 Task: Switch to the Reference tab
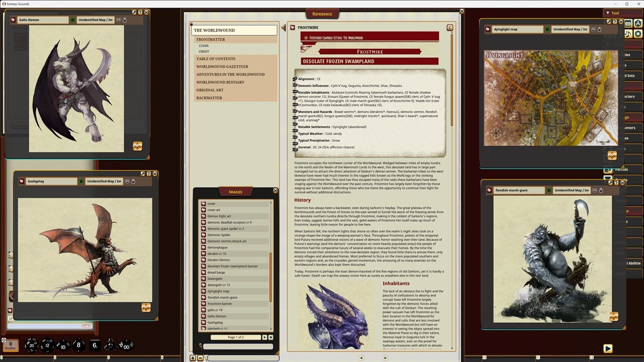tap(322, 14)
